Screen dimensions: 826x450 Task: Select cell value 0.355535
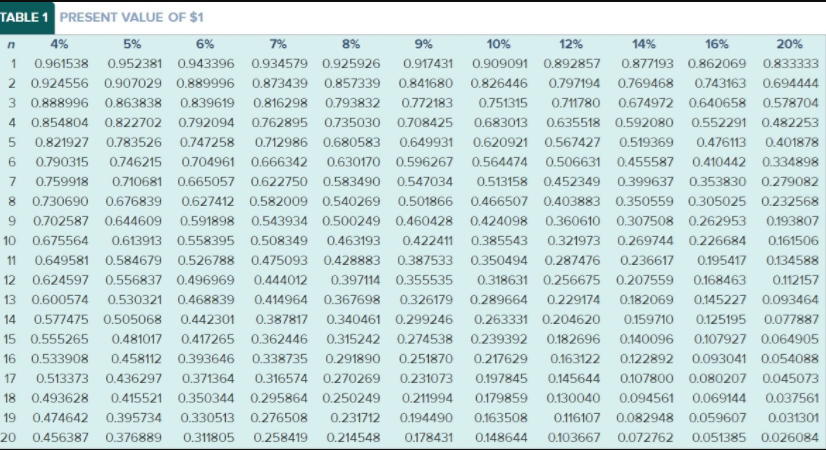click(424, 280)
